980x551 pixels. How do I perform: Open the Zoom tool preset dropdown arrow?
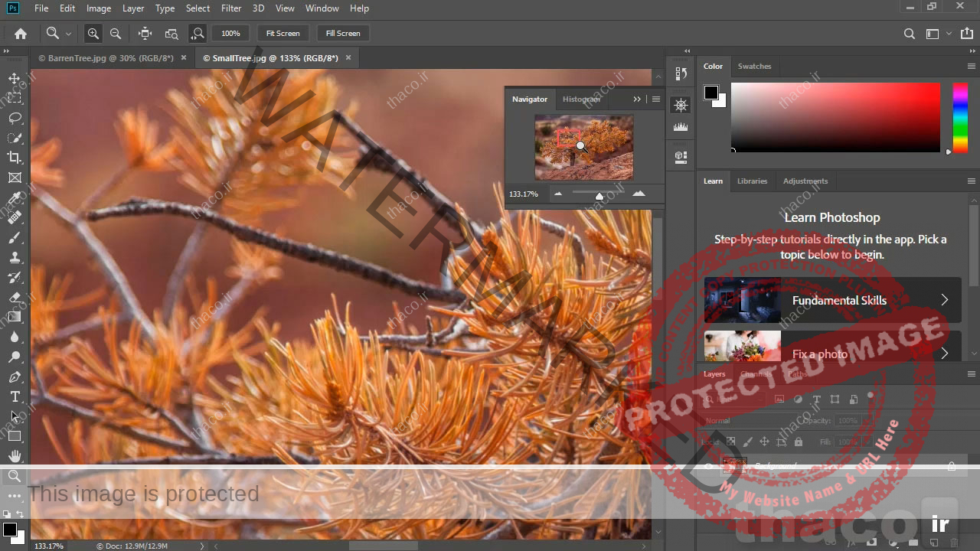pyautogui.click(x=68, y=34)
